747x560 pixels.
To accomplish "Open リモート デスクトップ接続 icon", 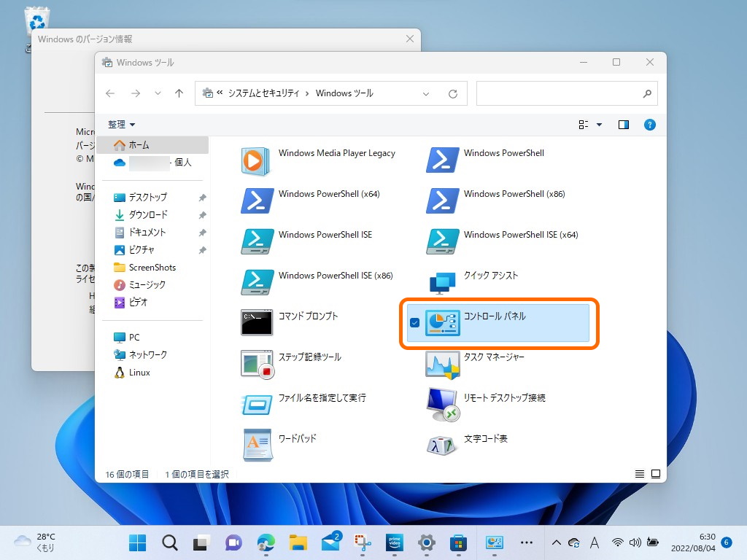I will (x=443, y=405).
